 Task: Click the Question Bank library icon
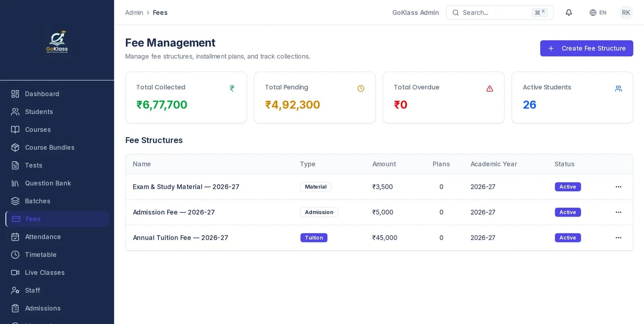coord(15,183)
